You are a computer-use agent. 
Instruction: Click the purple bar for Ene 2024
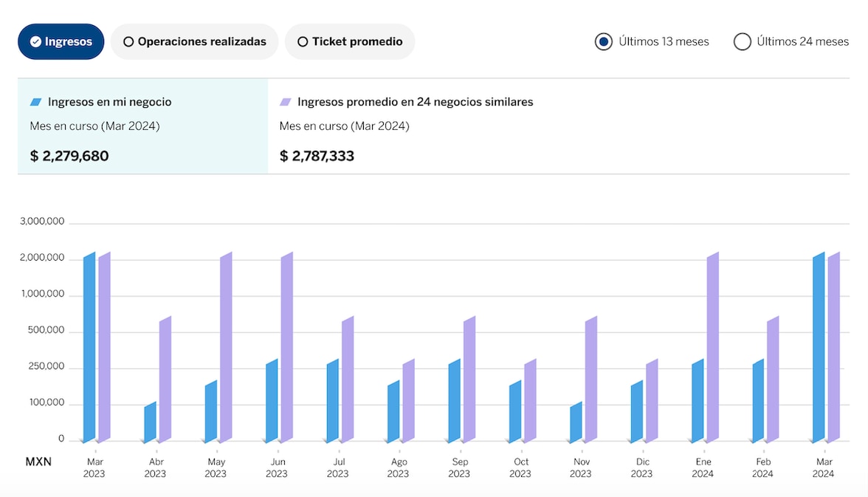tap(712, 347)
